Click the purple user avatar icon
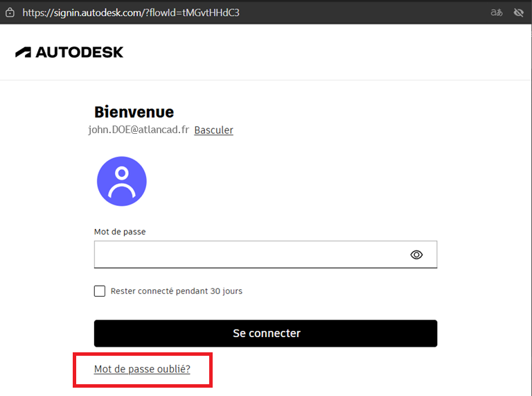532x396 pixels. (x=121, y=181)
